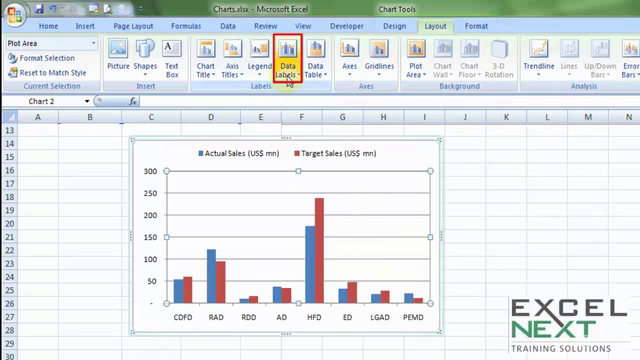Click the Target Sales legend entry
Screen dimensions: 640x360
(x=335, y=153)
